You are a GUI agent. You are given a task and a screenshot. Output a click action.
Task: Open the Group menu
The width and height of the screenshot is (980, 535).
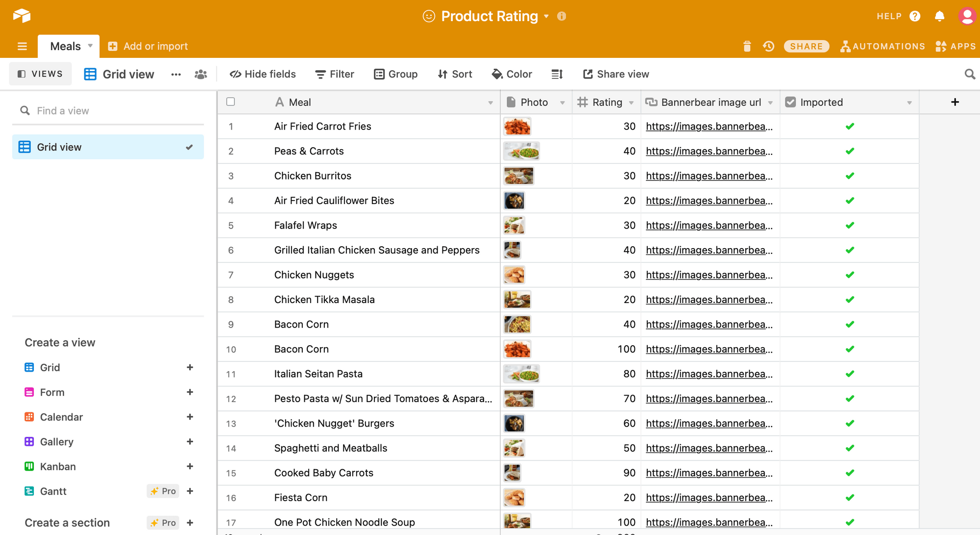[x=396, y=74]
